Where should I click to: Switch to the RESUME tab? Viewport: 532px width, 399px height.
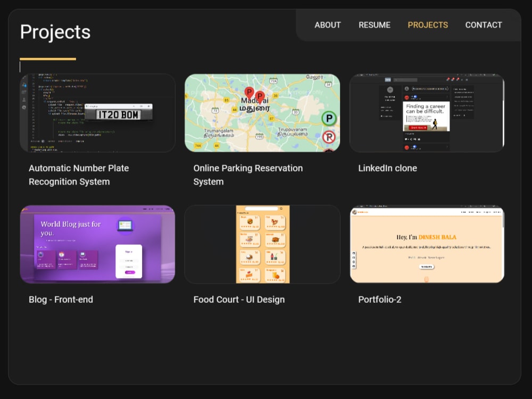(375, 25)
